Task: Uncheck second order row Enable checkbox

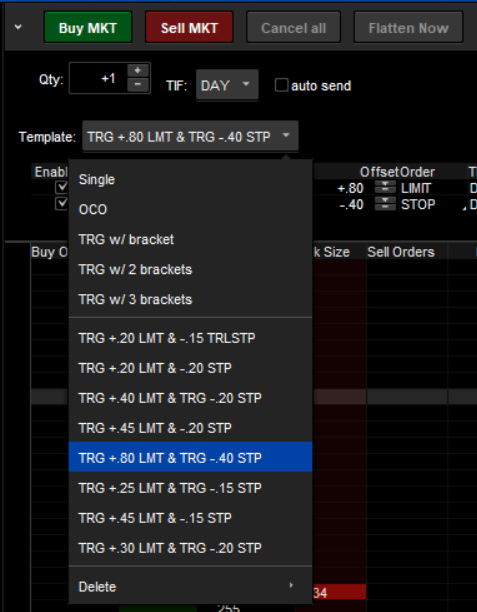Action: click(x=62, y=203)
